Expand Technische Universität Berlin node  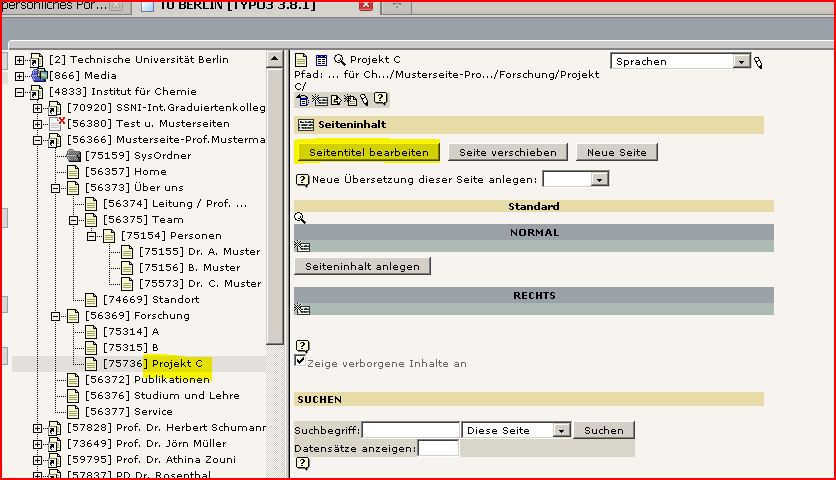tap(20, 60)
